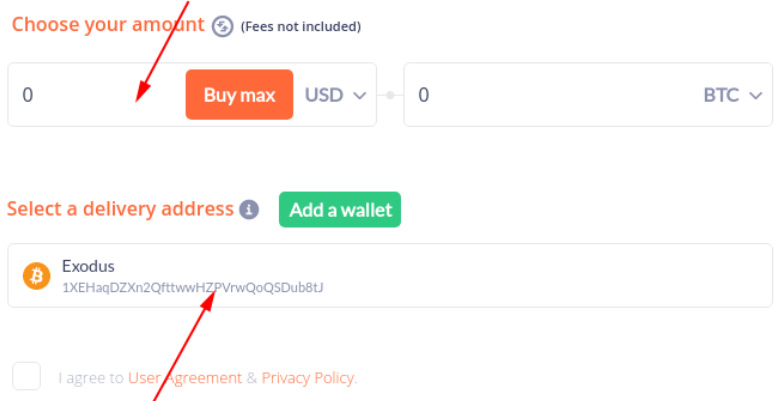Expand the USD currency chevron
Image resolution: width=779 pixels, height=401 pixels.
point(359,95)
